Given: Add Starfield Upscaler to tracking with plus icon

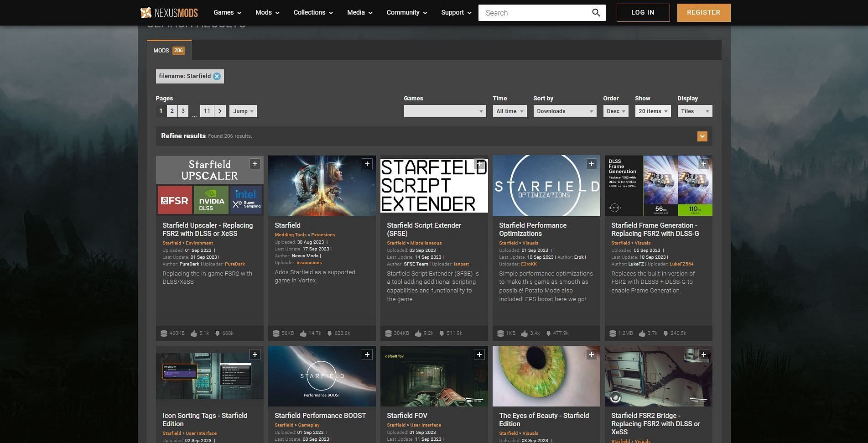Looking at the screenshot, I should tap(255, 164).
